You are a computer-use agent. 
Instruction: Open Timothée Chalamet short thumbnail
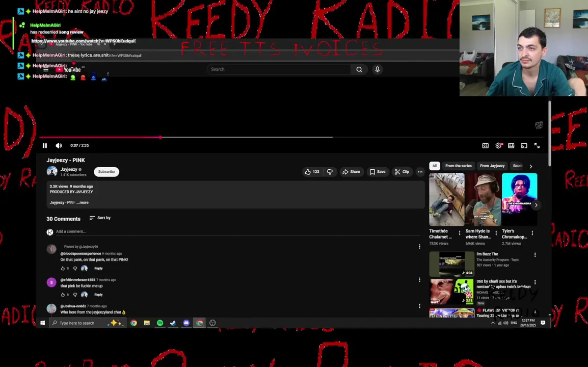447,199
